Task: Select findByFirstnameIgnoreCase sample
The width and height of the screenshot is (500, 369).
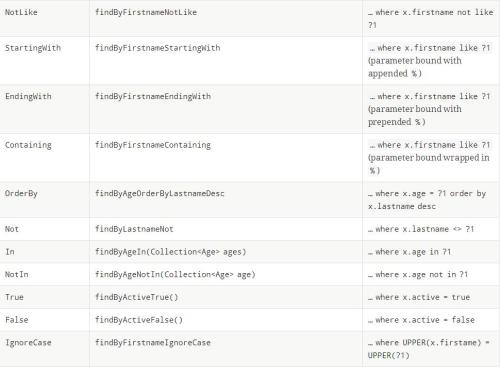Action: 153,343
